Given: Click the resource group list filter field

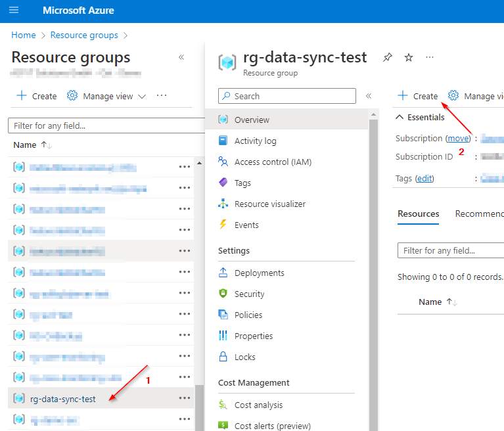Looking at the screenshot, I should pyautogui.click(x=106, y=125).
